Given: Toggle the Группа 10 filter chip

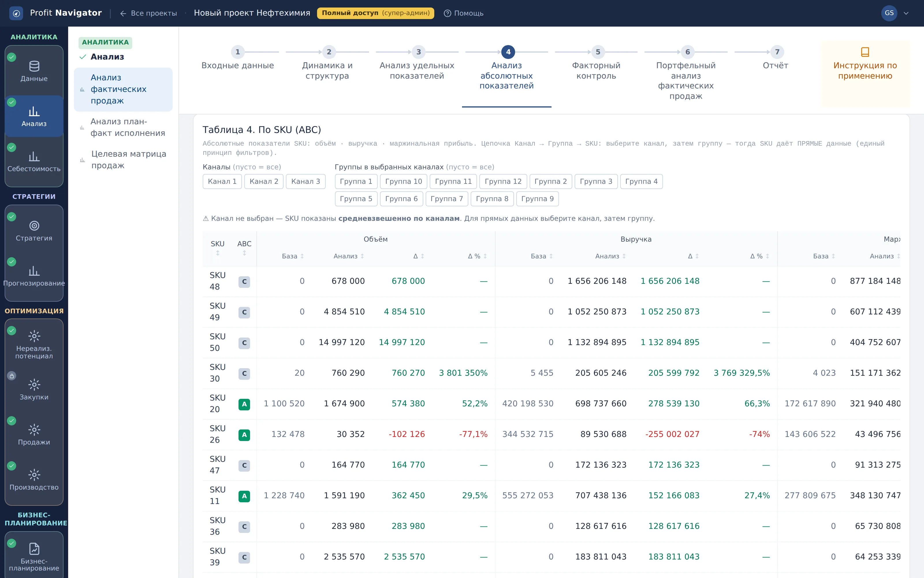Looking at the screenshot, I should tap(404, 181).
